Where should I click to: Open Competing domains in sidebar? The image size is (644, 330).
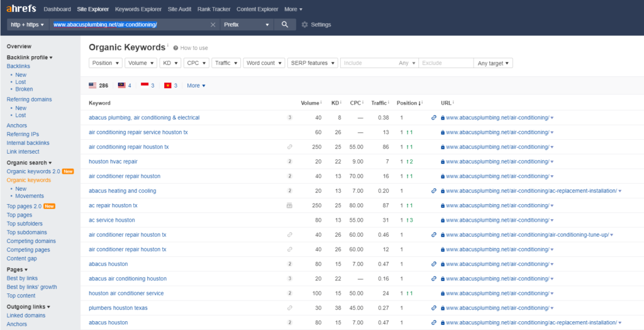tap(31, 241)
